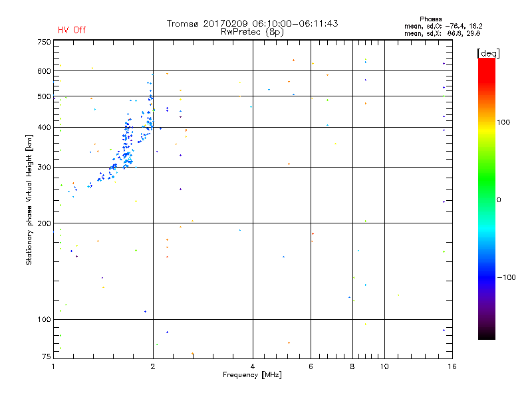Pick the black bottom of the colorbar

[486, 336]
